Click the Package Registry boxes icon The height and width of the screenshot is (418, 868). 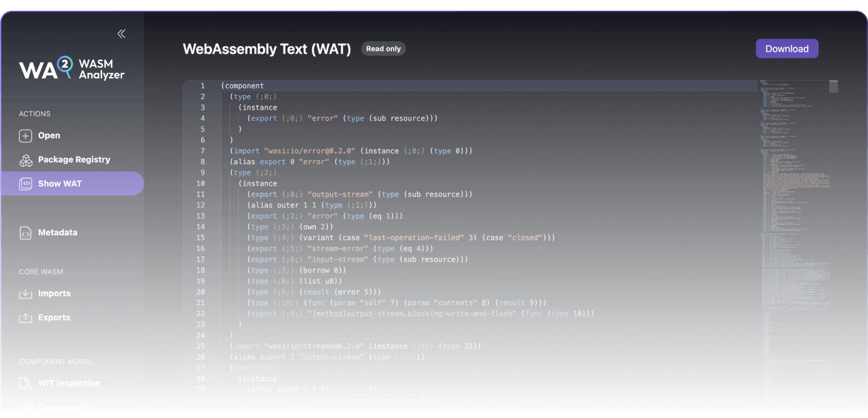26,160
